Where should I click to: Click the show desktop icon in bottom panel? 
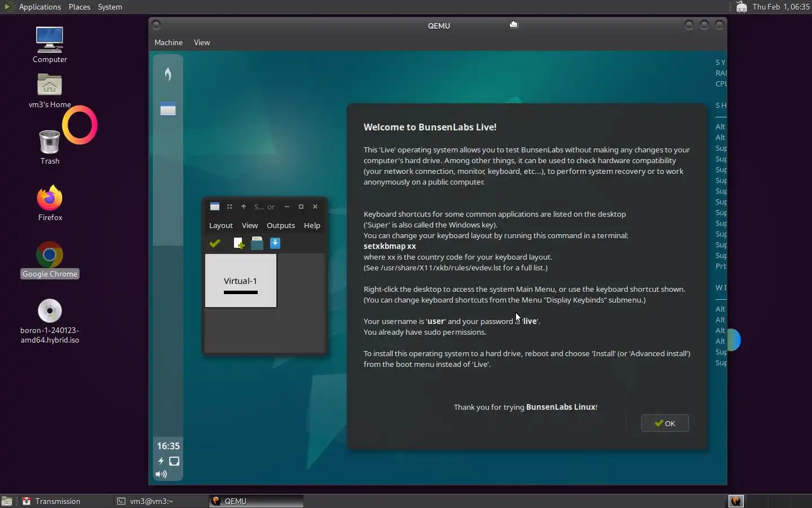[x=7, y=501]
